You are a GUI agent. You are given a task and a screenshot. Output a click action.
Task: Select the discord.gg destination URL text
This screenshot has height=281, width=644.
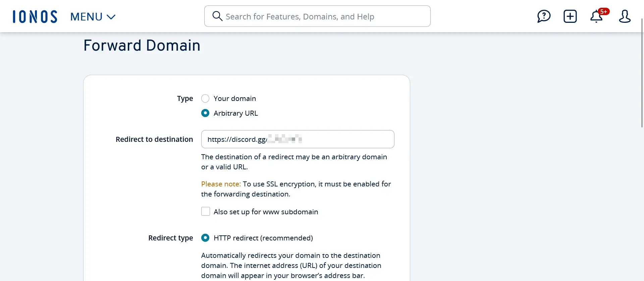[254, 139]
